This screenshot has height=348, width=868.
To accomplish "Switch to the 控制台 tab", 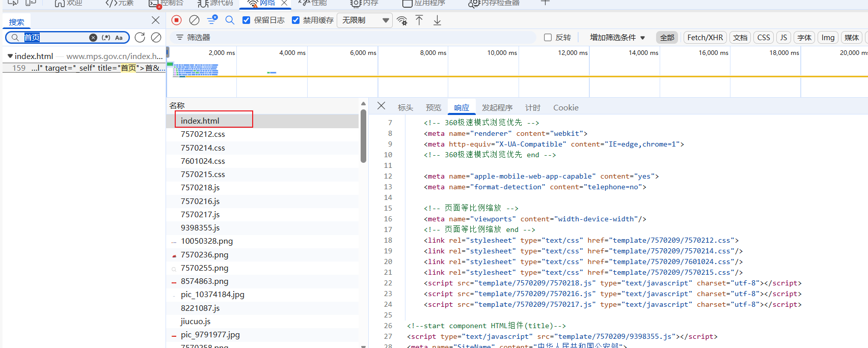I will (166, 3).
